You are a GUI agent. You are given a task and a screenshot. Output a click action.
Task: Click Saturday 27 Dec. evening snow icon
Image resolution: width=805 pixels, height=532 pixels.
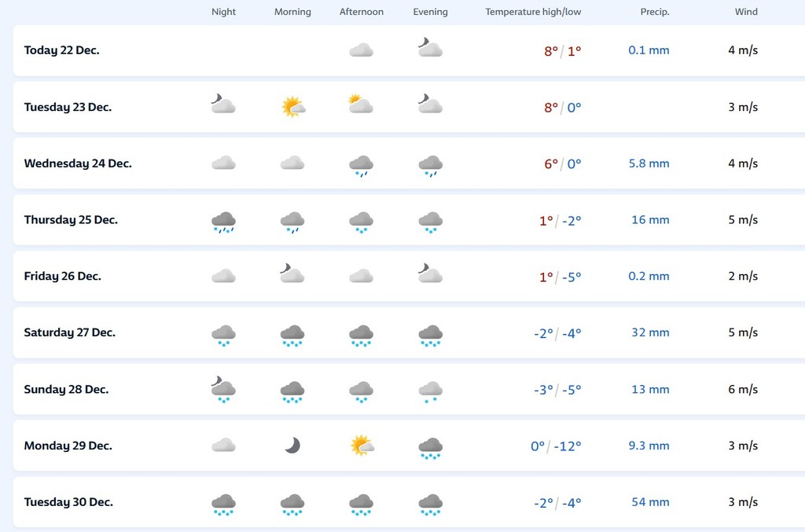tap(430, 335)
